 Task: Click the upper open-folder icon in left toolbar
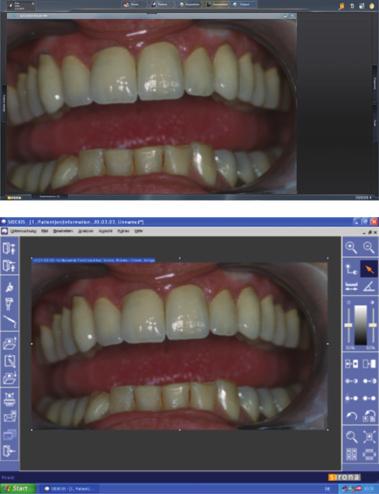(x=9, y=343)
